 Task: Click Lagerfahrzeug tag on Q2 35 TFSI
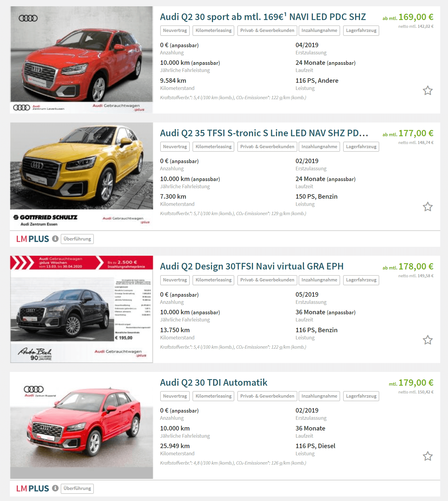361,147
